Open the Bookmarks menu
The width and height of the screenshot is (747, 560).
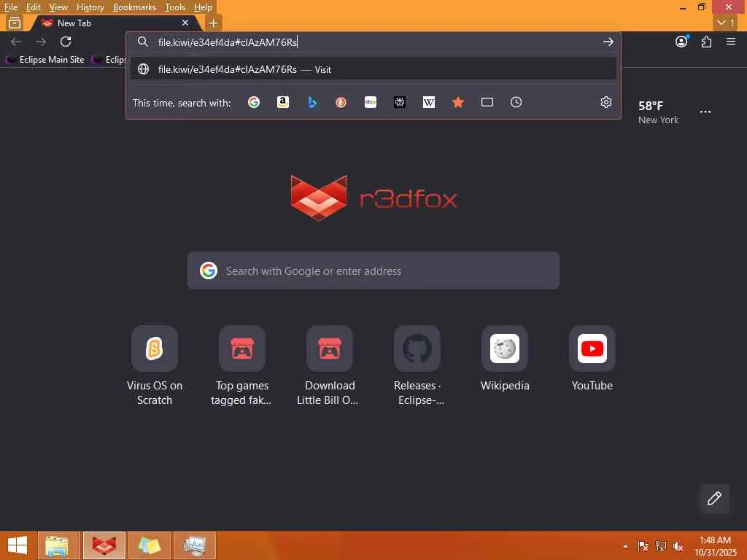tap(134, 7)
